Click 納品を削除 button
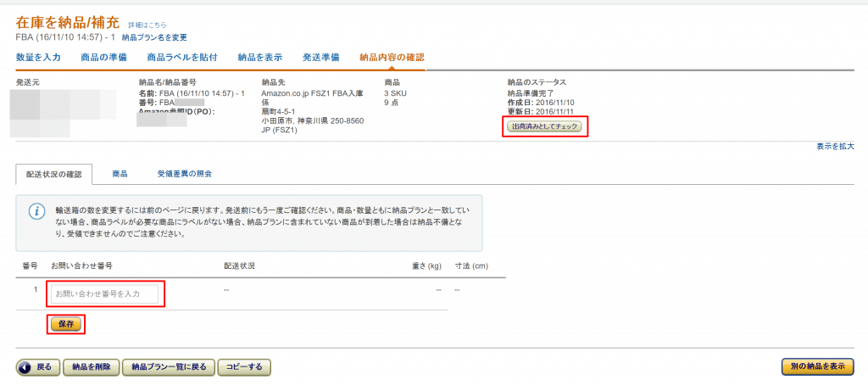 click(92, 366)
